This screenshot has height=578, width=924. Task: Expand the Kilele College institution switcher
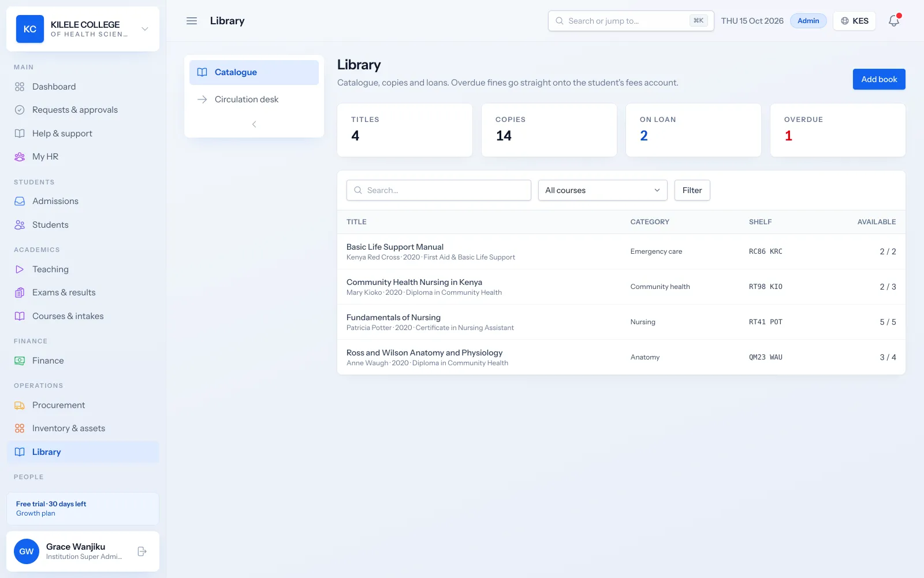[145, 29]
